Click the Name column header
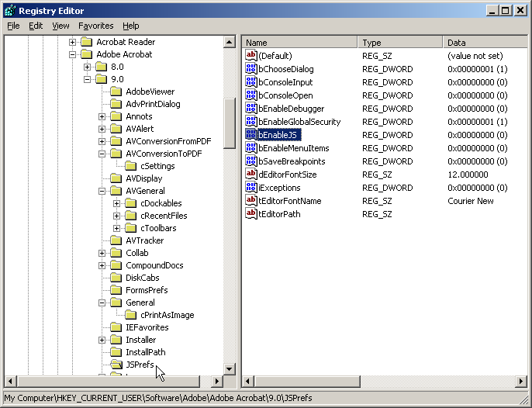Screen dimensions: 532x408 (x=300, y=43)
